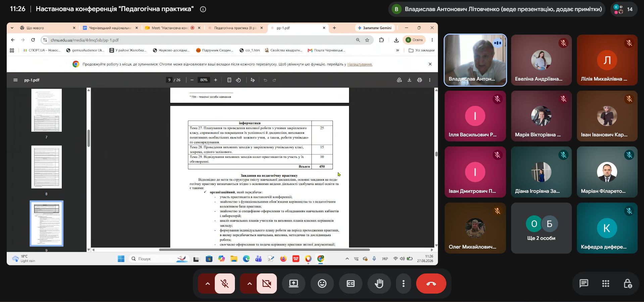644x302 pixels.
Task: Click the PDF vertical scrollbar thumb
Action: coord(436,154)
